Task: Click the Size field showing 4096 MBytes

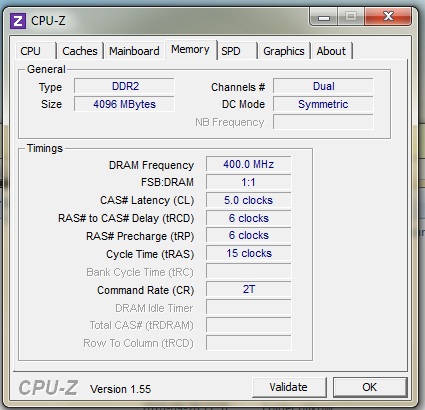Action: [124, 104]
